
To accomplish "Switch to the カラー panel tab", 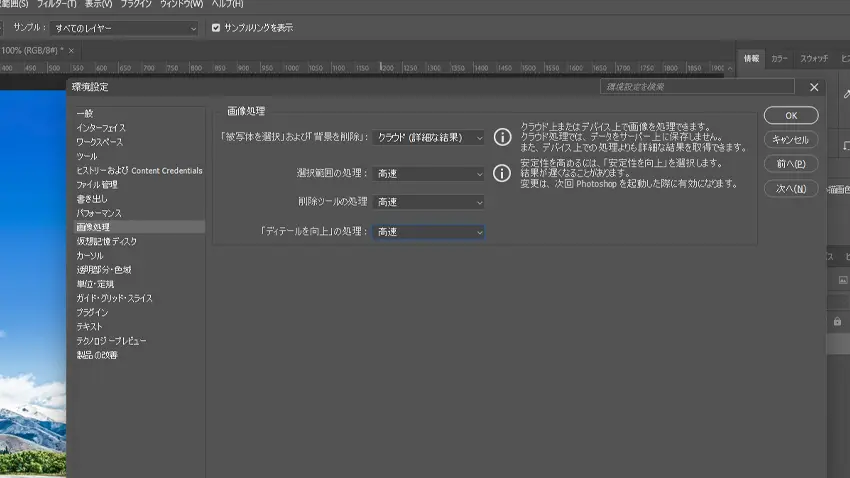I will pyautogui.click(x=779, y=59).
